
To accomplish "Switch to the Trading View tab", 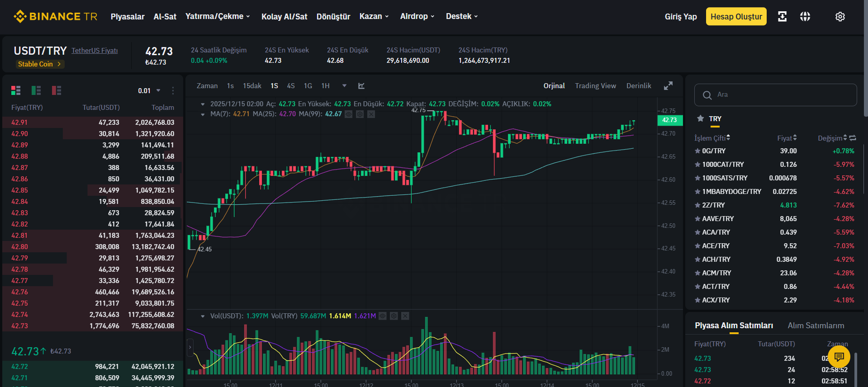I will pyautogui.click(x=595, y=86).
